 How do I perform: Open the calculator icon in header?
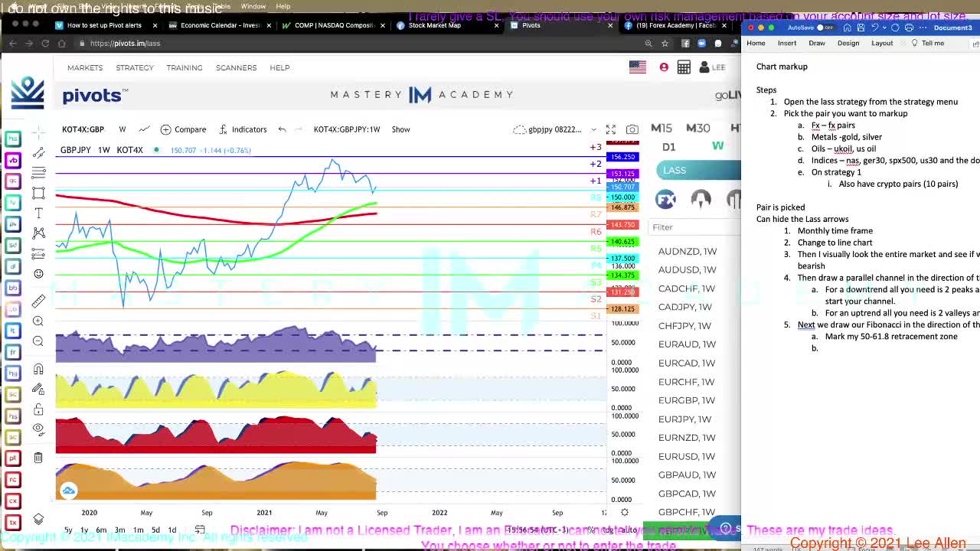click(684, 67)
